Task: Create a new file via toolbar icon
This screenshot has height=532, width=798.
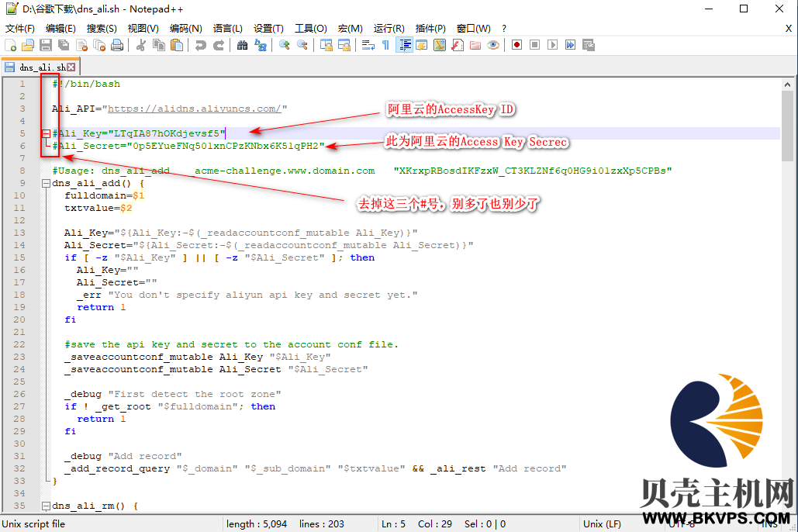Action: point(10,45)
